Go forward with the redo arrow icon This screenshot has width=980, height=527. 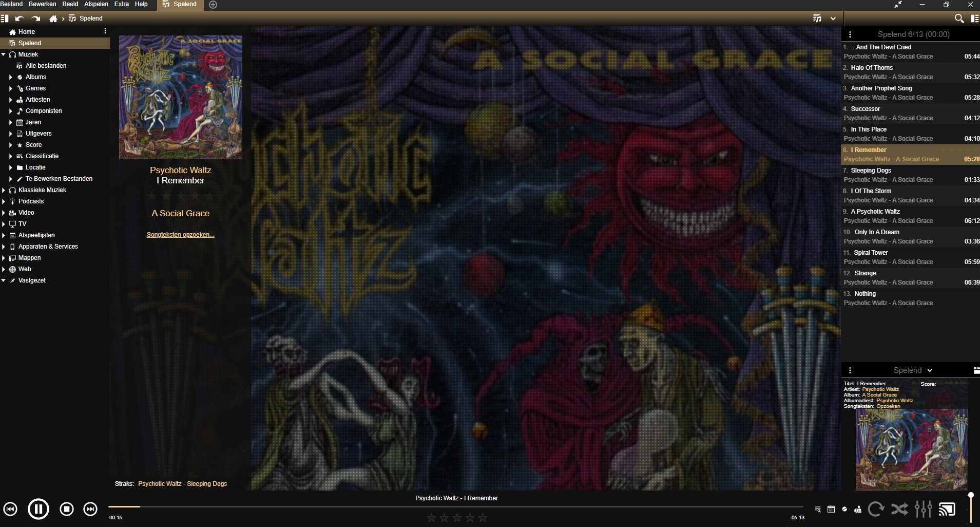point(36,18)
